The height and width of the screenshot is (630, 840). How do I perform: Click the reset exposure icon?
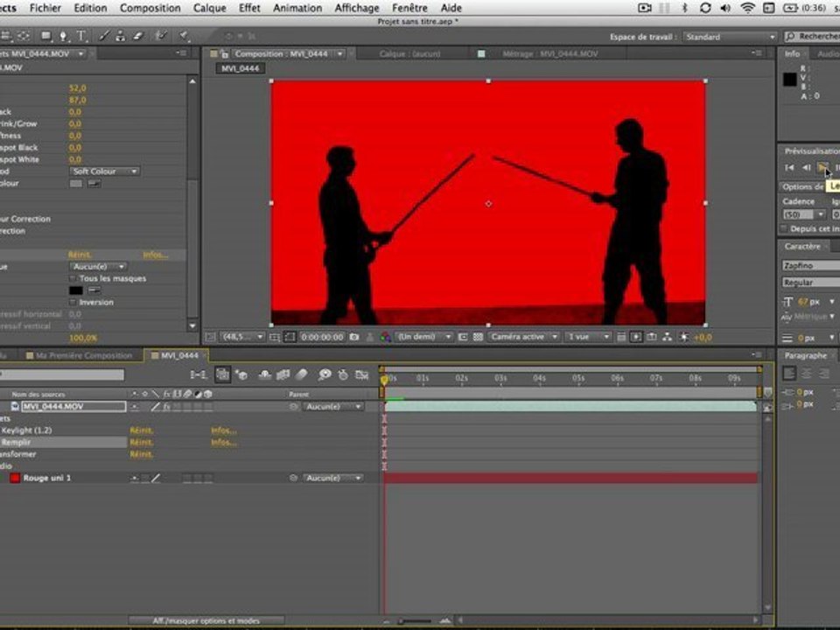684,337
